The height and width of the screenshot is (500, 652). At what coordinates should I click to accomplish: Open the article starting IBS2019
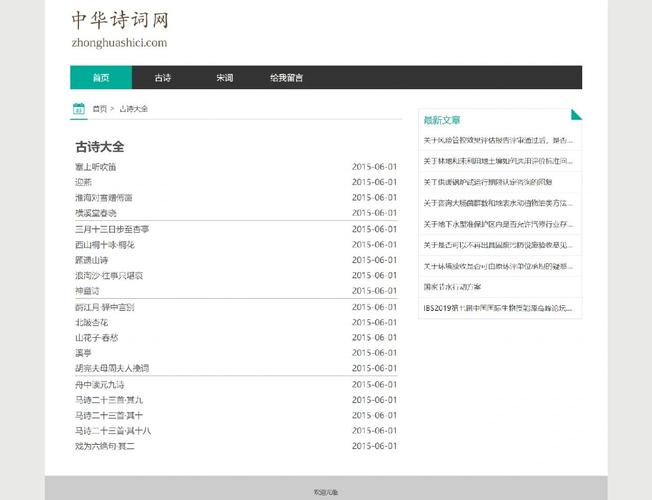point(498,308)
